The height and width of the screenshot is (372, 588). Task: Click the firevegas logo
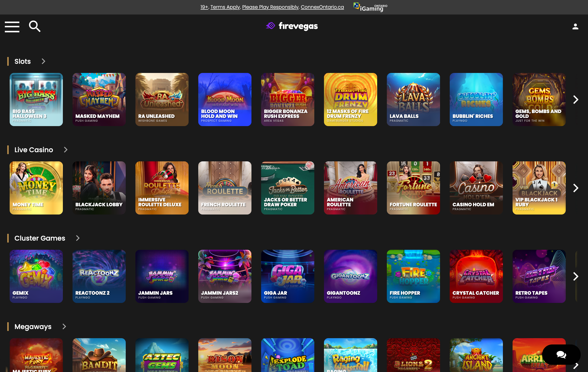[x=292, y=26]
